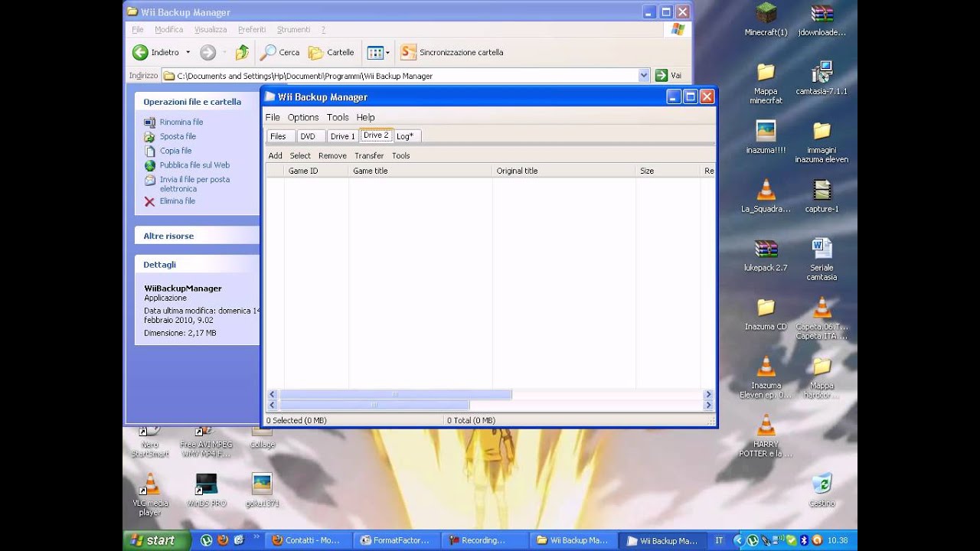The width and height of the screenshot is (980, 551).
Task: Select the capture-1 desktop icon
Action: pos(822,196)
